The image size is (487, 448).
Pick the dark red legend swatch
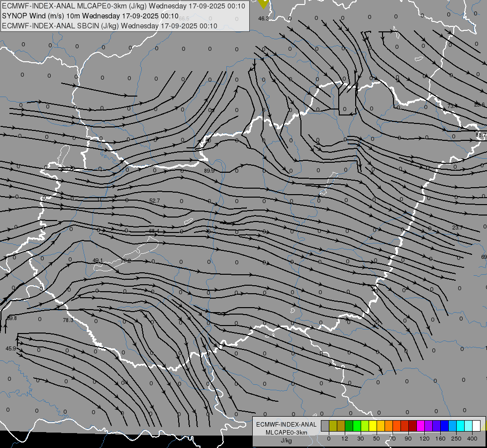tap(413, 426)
